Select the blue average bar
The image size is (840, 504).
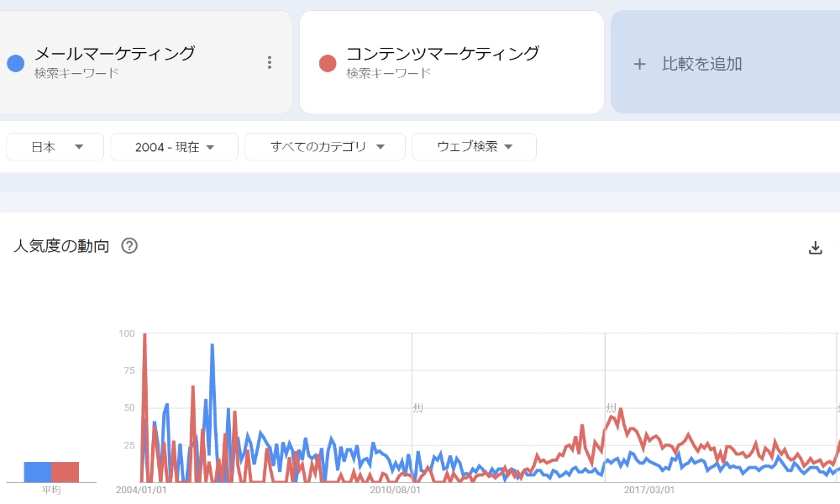click(38, 472)
